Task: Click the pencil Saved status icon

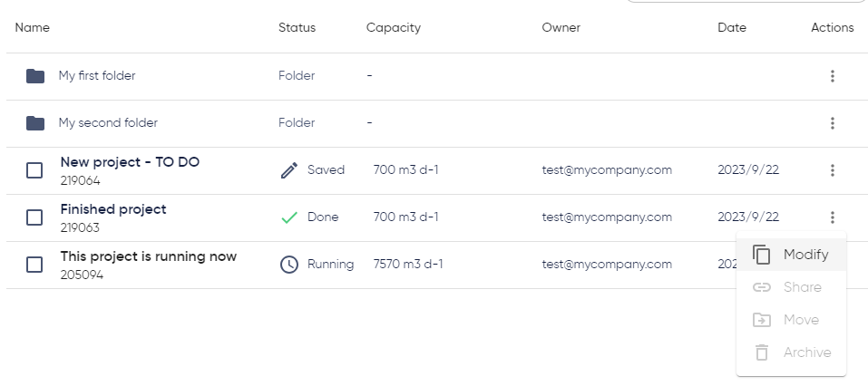Action: (289, 170)
